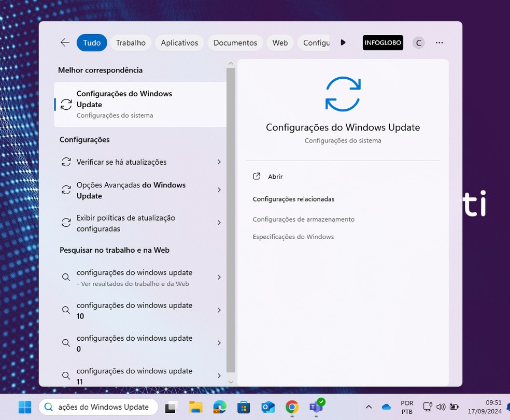The height and width of the screenshot is (420, 510).
Task: Open best match Configurações do Windows Update
Action: click(140, 104)
